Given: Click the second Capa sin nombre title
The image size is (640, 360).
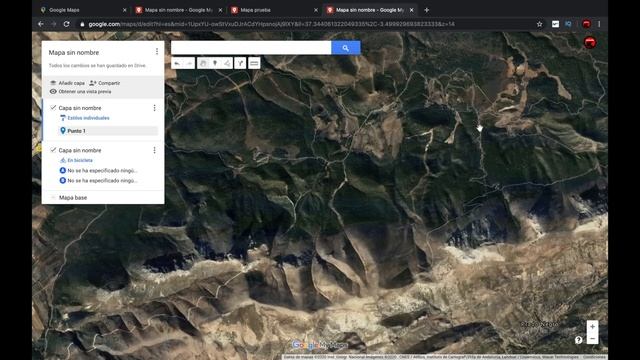Looking at the screenshot, I should [80, 150].
